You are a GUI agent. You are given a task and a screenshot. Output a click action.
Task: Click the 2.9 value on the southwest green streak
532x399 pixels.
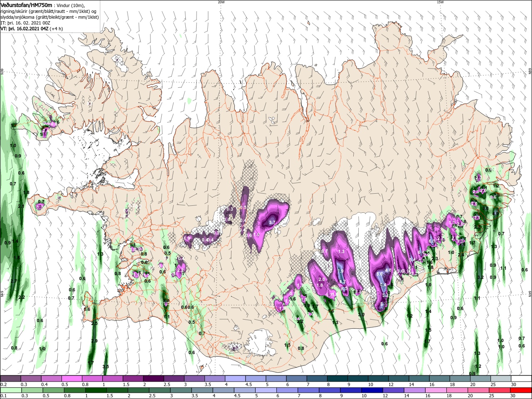(x=94, y=341)
